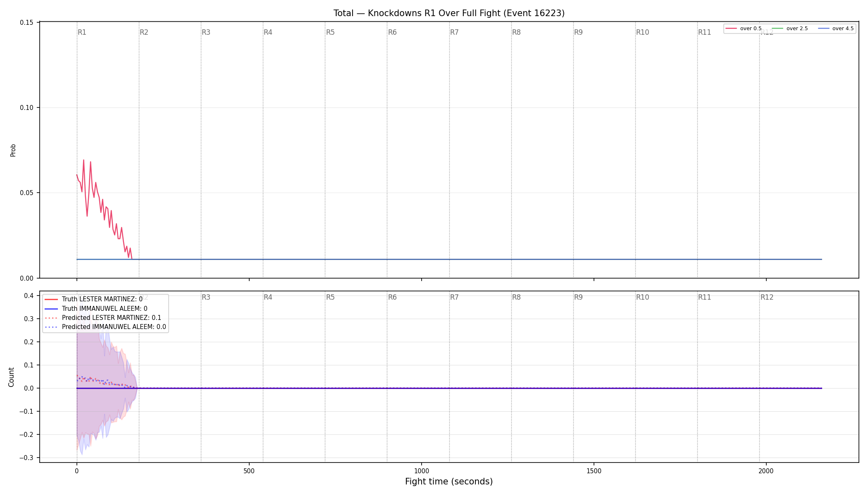Image resolution: width=868 pixels, height=496 pixels.
Task: Click the R12 round marker in bottom chart
Action: coord(767,297)
